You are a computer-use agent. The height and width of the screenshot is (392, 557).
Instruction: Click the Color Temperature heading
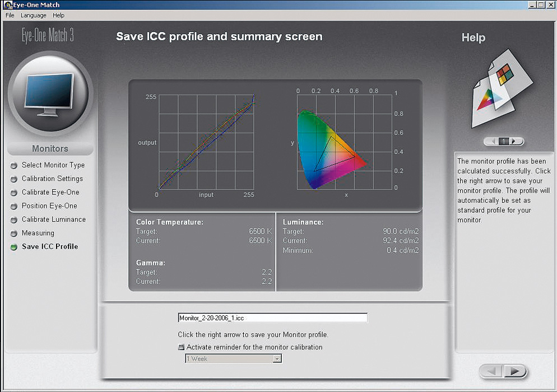[x=169, y=222]
